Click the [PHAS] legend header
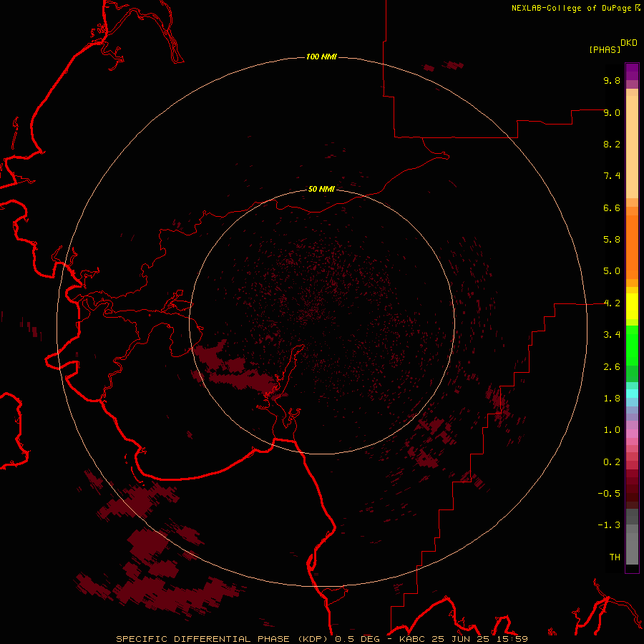This screenshot has width=644, height=644. 605,50
